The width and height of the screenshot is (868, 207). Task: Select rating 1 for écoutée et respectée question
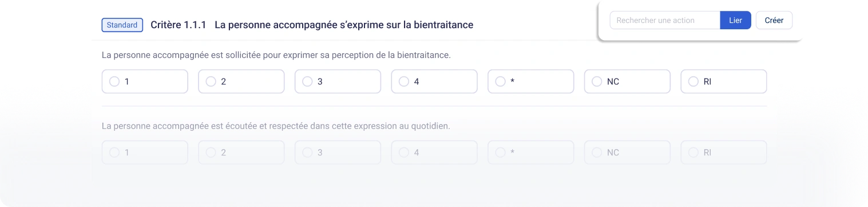pyautogui.click(x=145, y=153)
